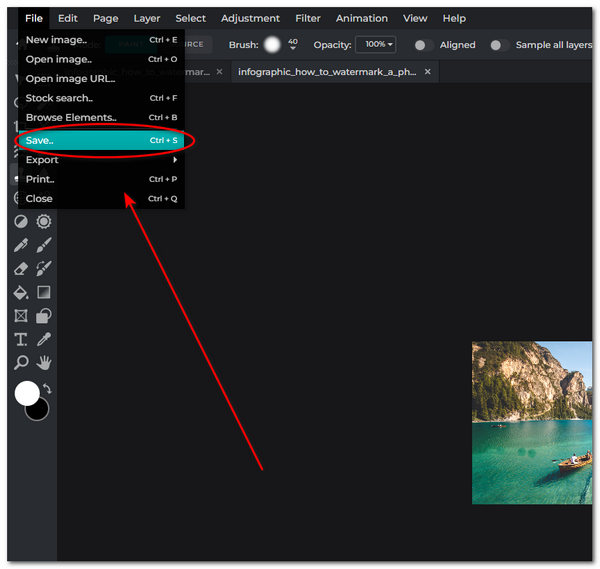Toggle the Aligned switch
Screen dimensions: 600x569
click(x=425, y=45)
